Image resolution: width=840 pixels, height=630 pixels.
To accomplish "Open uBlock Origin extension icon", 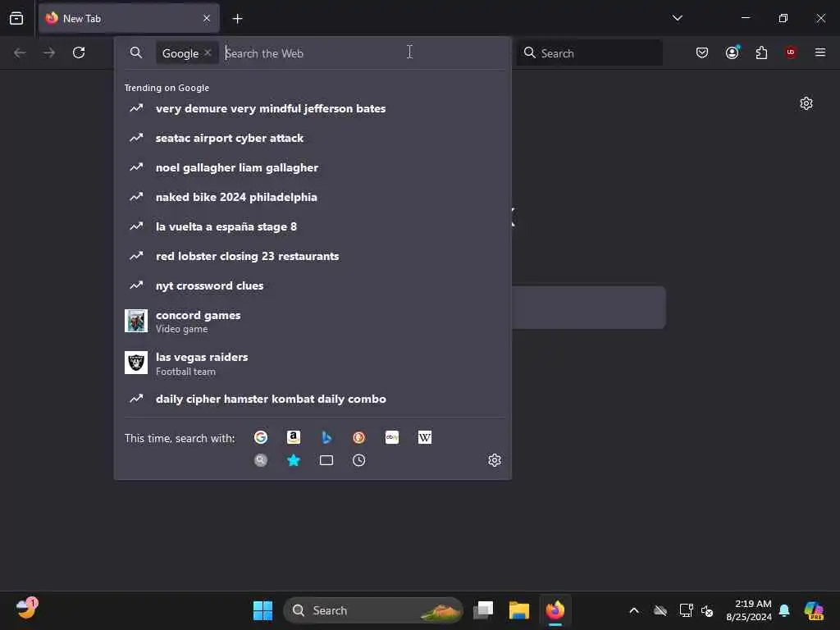I will click(x=791, y=52).
